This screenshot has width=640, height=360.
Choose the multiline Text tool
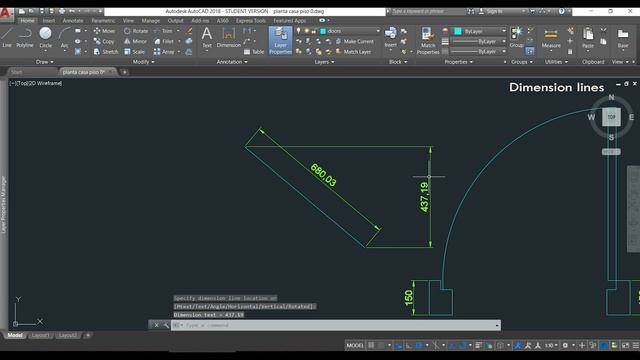(x=207, y=38)
